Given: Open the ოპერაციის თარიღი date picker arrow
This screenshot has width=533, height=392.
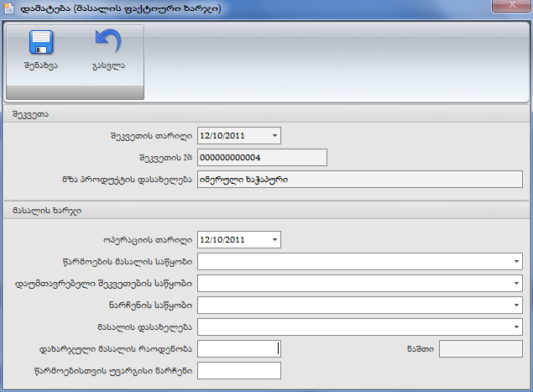Looking at the screenshot, I should pos(274,240).
